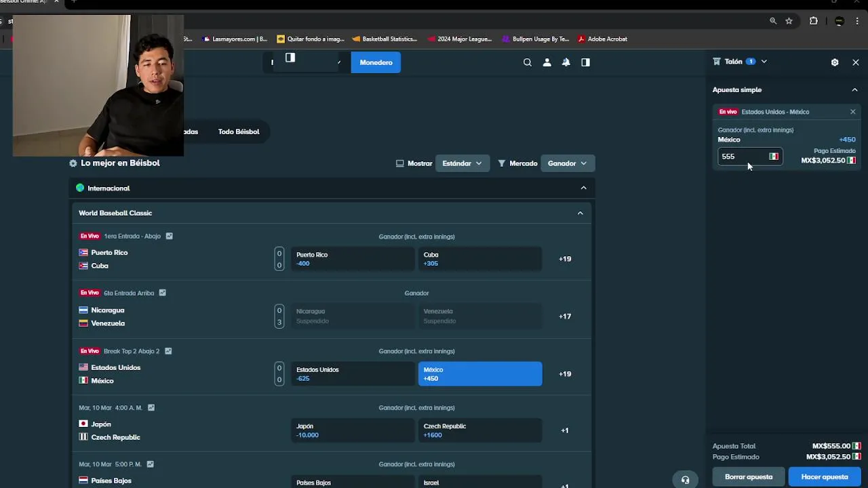Collapse the Apuesta simple section

click(854, 89)
